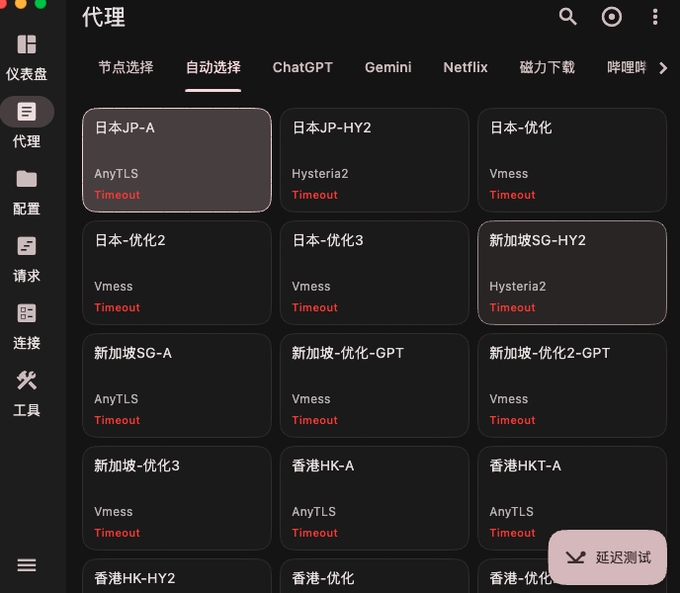
Task: Select the 日本JP-A proxy card
Action: click(177, 160)
